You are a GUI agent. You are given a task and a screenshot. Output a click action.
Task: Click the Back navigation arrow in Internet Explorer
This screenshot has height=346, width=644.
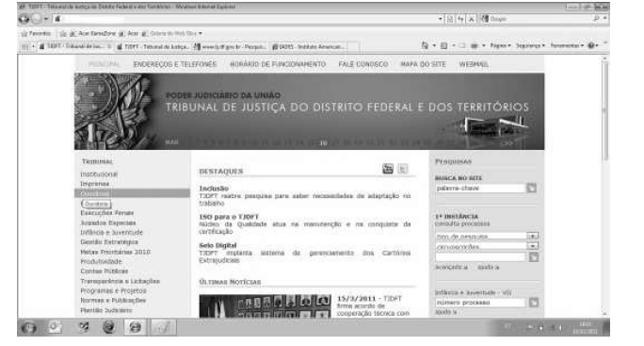click(24, 19)
